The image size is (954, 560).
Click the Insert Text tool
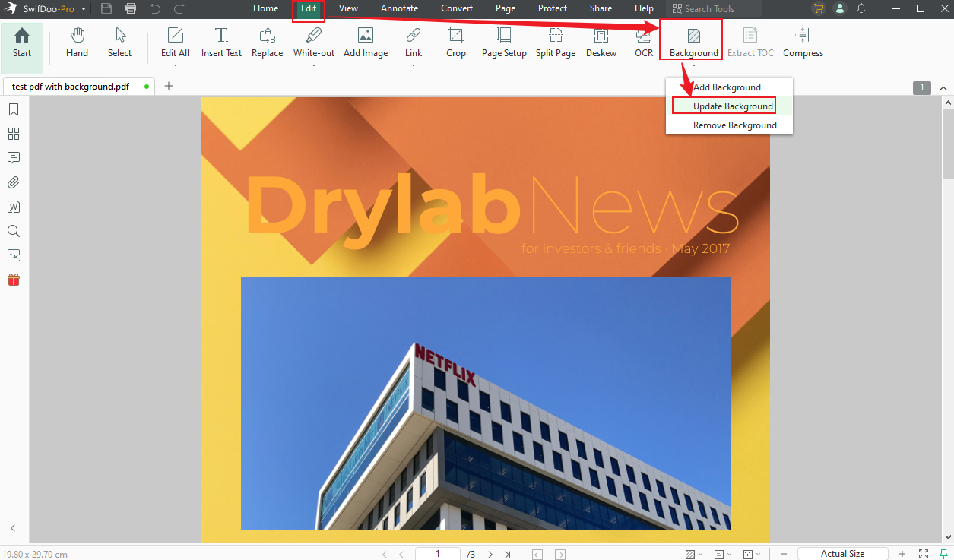(221, 43)
